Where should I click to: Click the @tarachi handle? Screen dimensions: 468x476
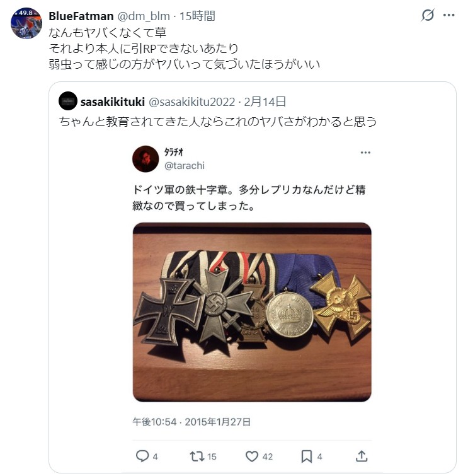point(185,165)
